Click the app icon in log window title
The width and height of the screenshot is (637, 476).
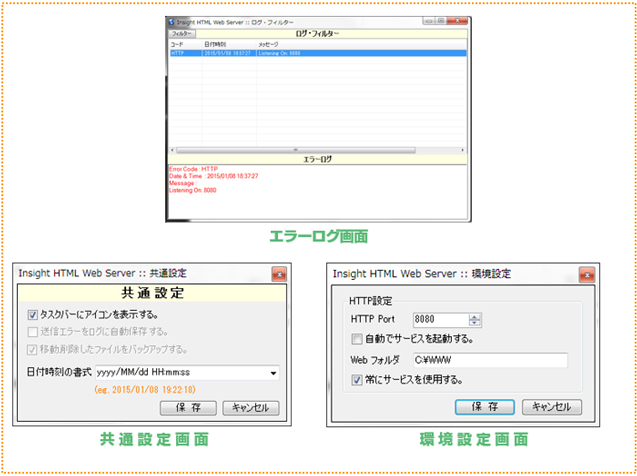pyautogui.click(x=171, y=22)
